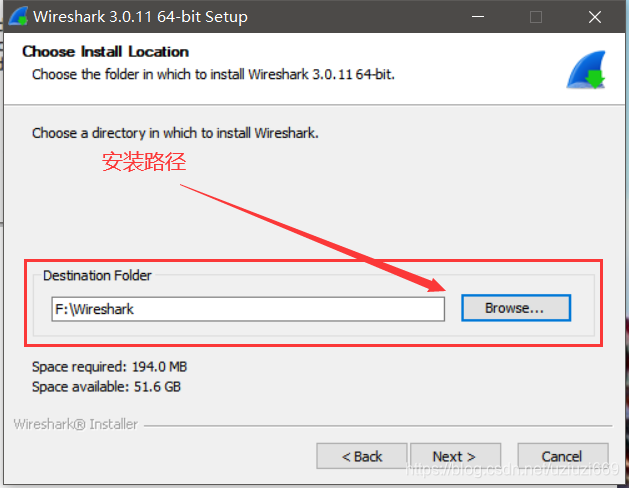The height and width of the screenshot is (488, 629).
Task: Cancel the Wireshark installation
Action: pos(563,456)
